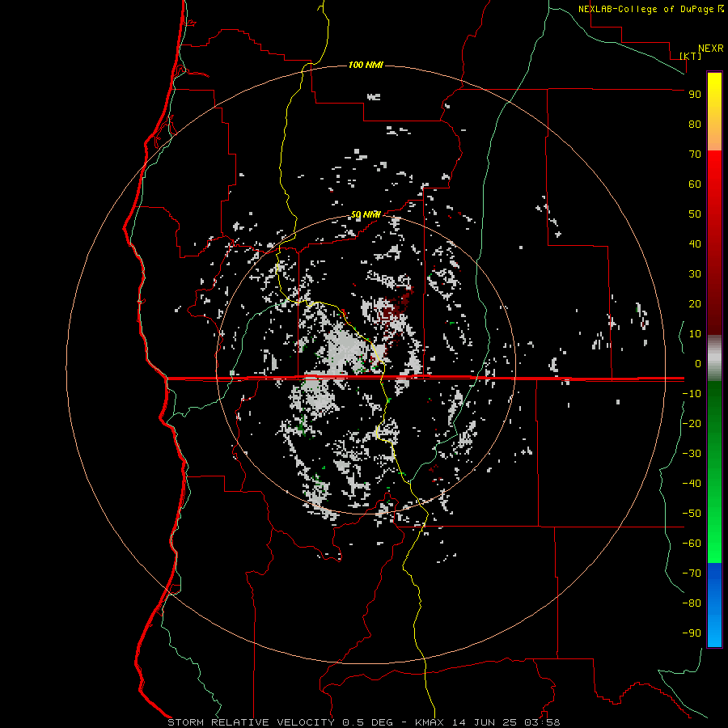The height and width of the screenshot is (728, 728).
Task: Click the -30 value on the velocity scale
Action: pyautogui.click(x=692, y=454)
